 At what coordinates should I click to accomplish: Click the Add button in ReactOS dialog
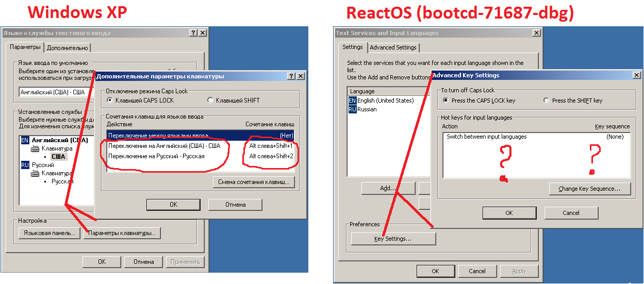(388, 188)
